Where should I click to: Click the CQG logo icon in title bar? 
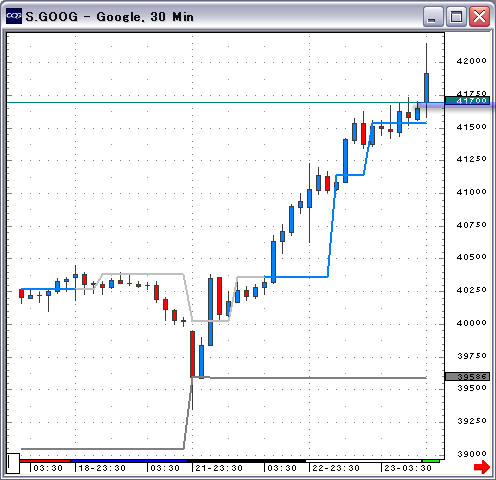(x=14, y=16)
